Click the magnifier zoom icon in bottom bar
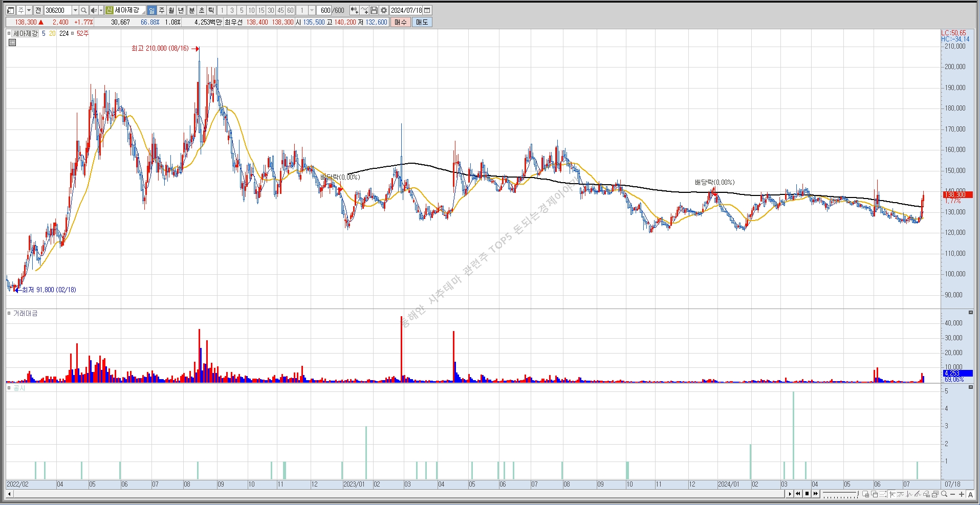 pyautogui.click(x=944, y=494)
